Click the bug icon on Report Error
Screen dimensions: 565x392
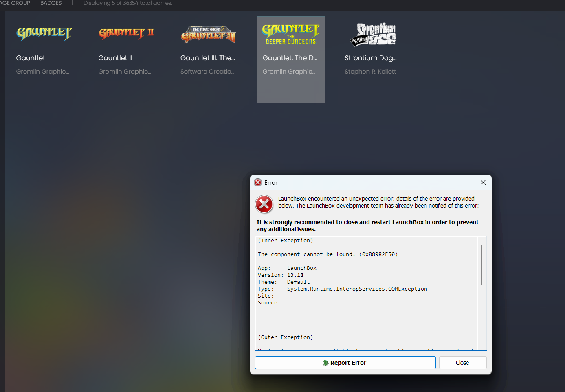[x=325, y=363]
